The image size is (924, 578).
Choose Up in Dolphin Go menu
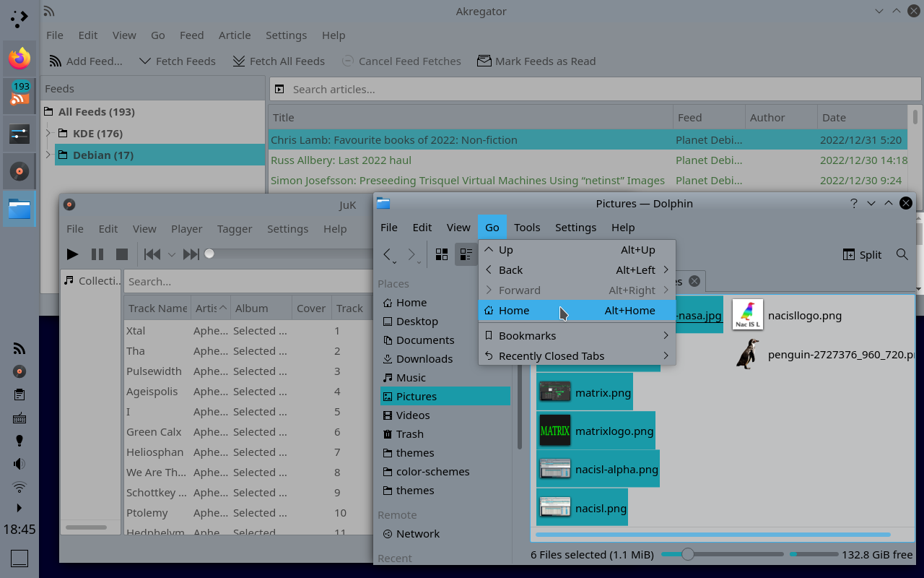(x=577, y=250)
